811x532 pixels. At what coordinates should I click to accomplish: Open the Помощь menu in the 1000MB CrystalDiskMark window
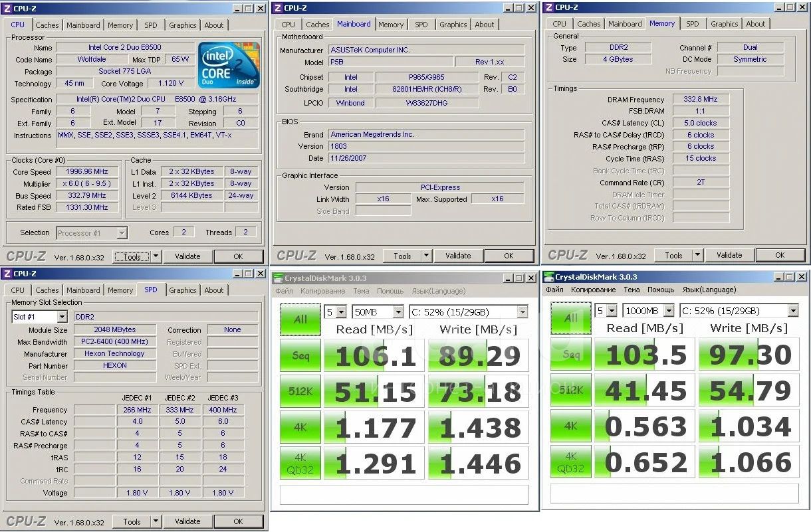coord(661,290)
